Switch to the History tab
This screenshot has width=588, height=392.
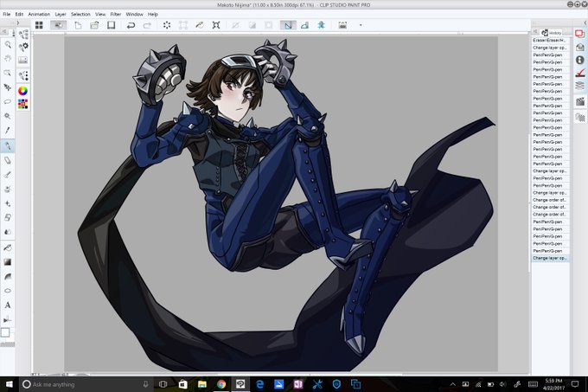[552, 33]
